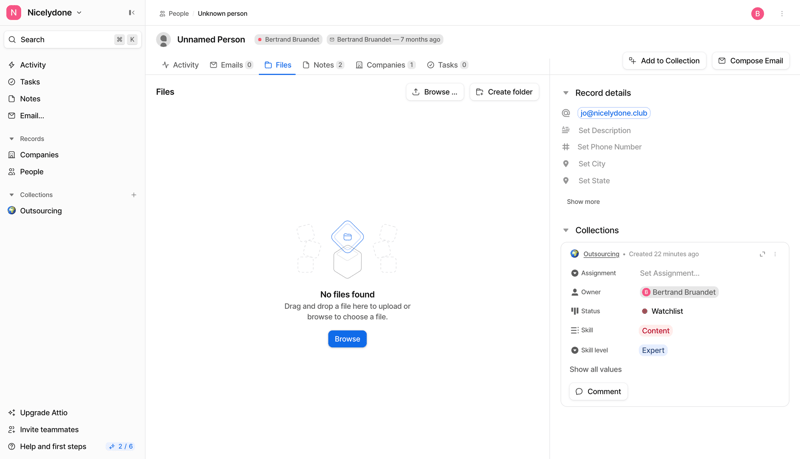Click Set City field
The image size is (800, 459).
pyautogui.click(x=592, y=164)
